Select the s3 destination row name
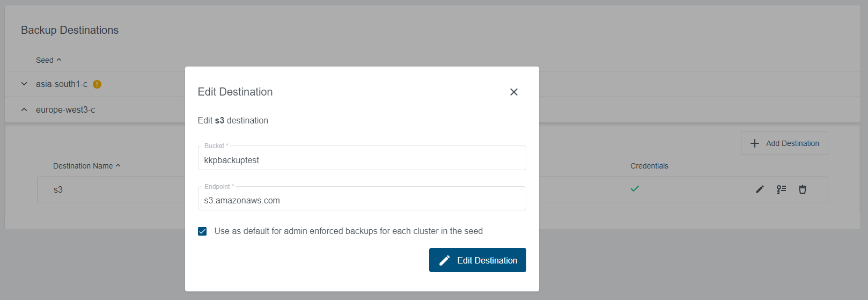Screen dimensions: 868x300 (x=58, y=189)
